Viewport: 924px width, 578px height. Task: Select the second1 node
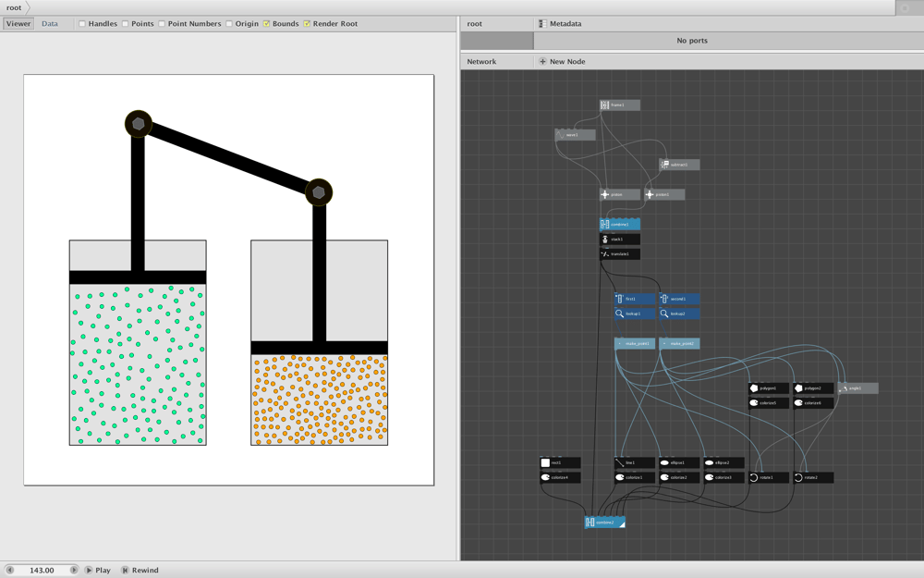[x=679, y=299]
